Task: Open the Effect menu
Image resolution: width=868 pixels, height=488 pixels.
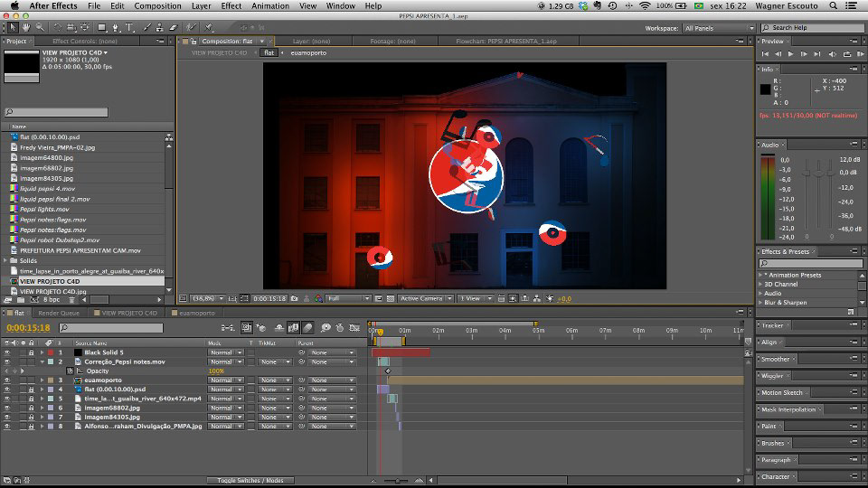Action: pyautogui.click(x=231, y=6)
